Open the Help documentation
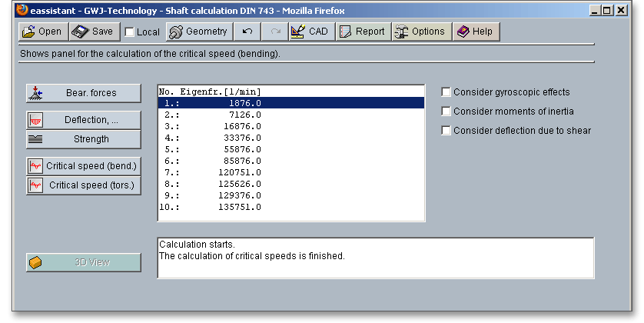The height and width of the screenshot is (323, 644). point(474,32)
